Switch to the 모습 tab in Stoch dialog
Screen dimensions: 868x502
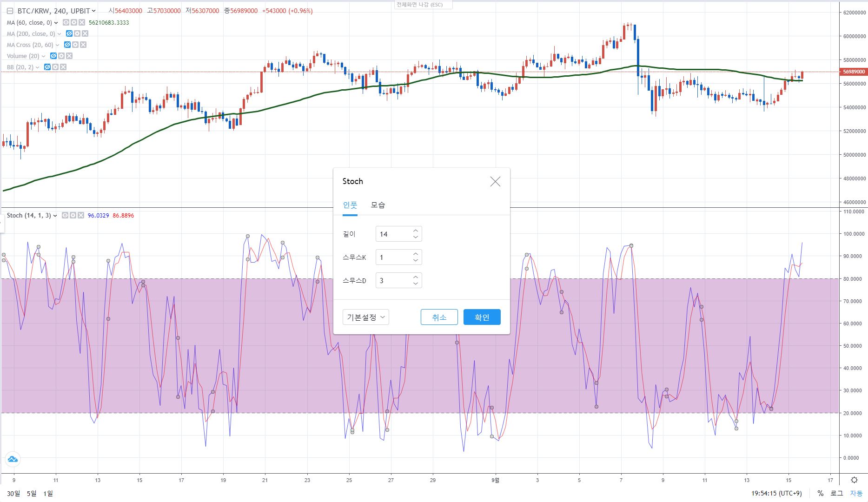[x=378, y=205]
